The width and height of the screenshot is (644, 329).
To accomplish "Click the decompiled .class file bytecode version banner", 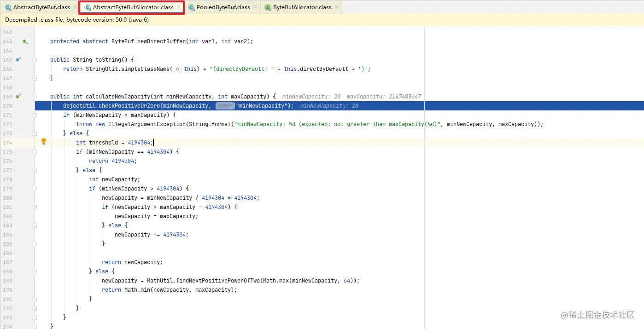I will [77, 20].
